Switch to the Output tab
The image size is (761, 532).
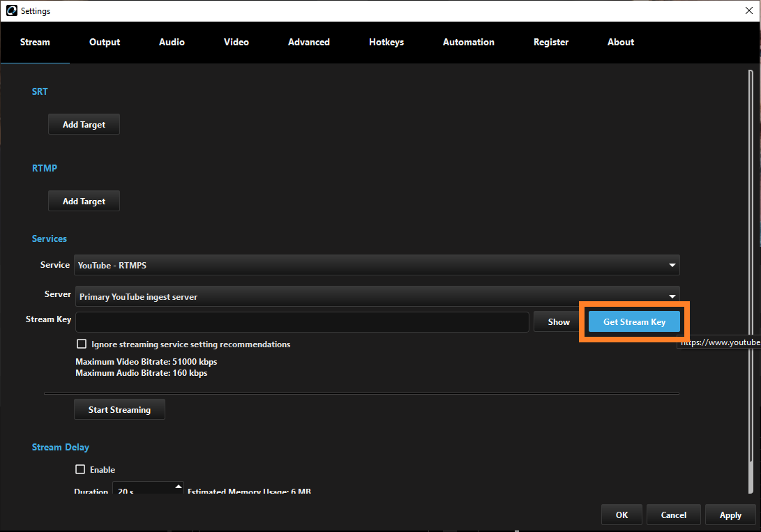[x=105, y=43]
